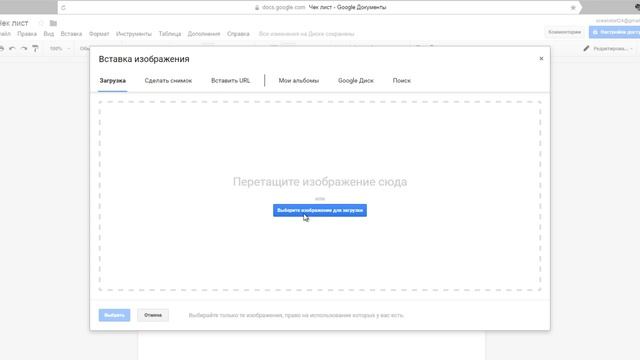The width and height of the screenshot is (640, 360).
Task: Click the pencil editing mode icon
Action: 587,49
